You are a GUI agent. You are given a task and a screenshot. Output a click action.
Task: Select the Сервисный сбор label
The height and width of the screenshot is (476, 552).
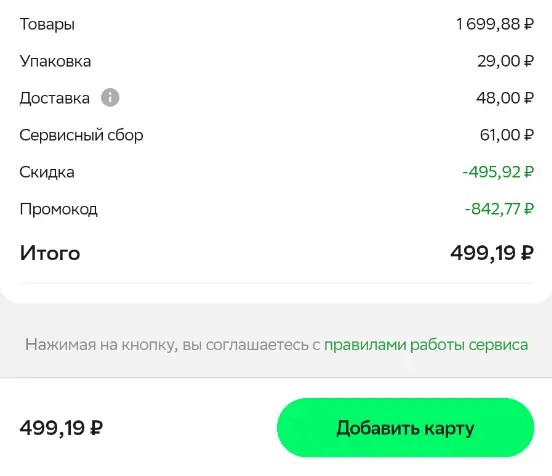(x=81, y=135)
